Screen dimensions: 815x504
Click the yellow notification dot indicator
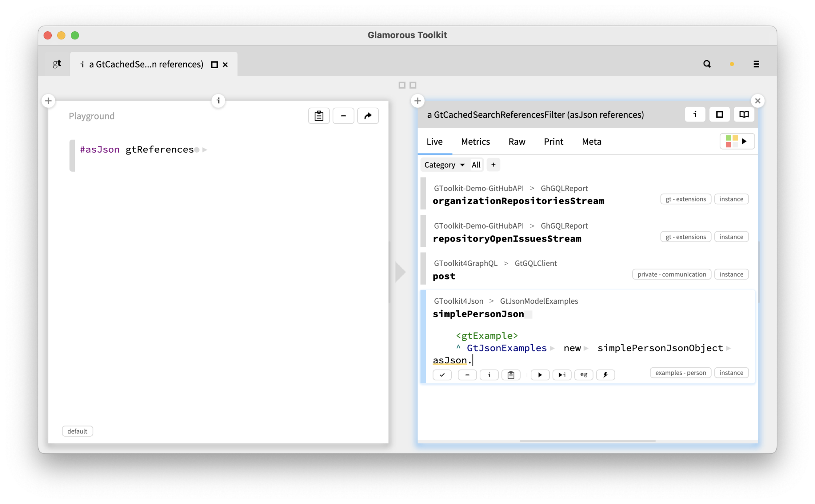(x=732, y=64)
